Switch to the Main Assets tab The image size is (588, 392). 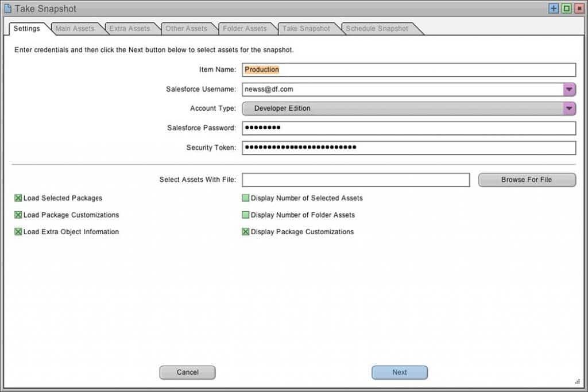click(75, 29)
